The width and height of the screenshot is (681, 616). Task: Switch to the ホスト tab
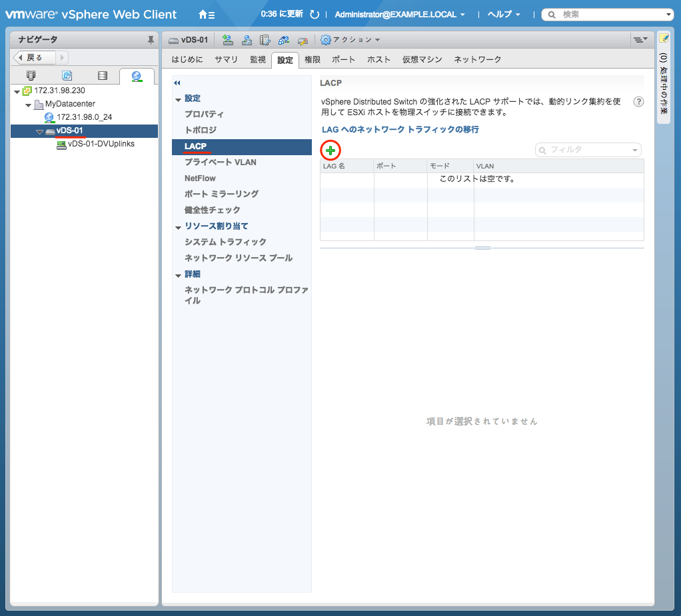378,59
